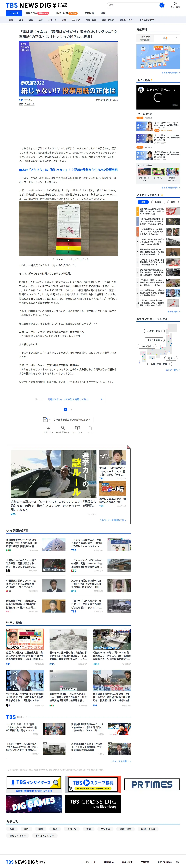Click もっと動画を見る link
Viewport: 186px width, 868px height.
[x=170, y=188]
